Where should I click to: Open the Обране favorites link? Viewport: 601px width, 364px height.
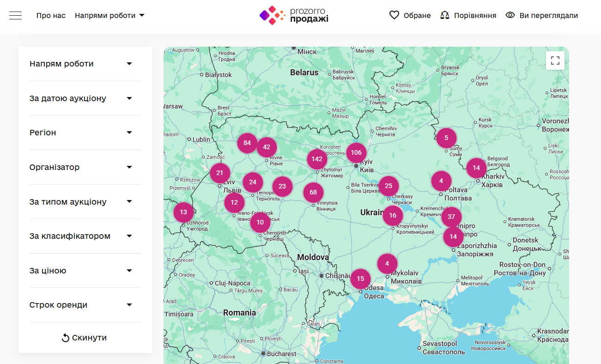tap(410, 15)
